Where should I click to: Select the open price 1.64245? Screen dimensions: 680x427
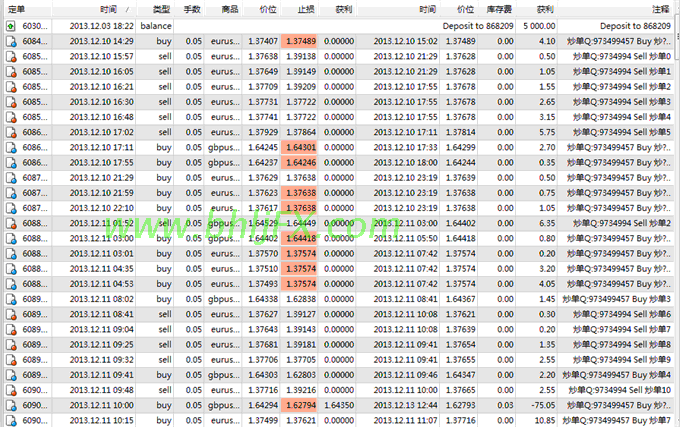[263, 147]
